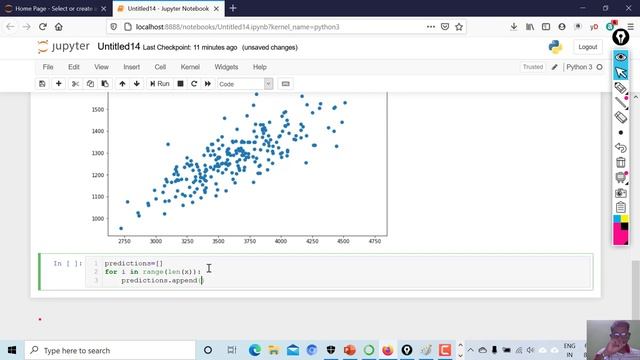Run the current cell
Screen dimensions: 640x360
click(x=160, y=84)
